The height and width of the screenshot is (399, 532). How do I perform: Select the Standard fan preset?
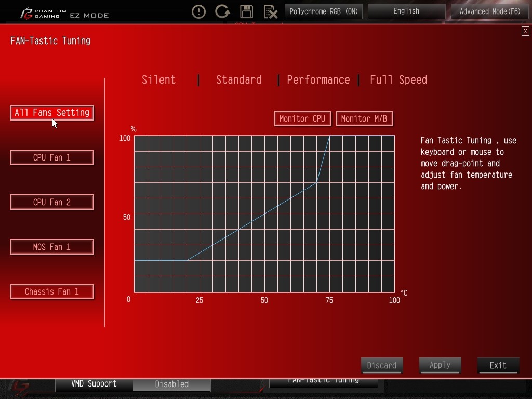(238, 80)
